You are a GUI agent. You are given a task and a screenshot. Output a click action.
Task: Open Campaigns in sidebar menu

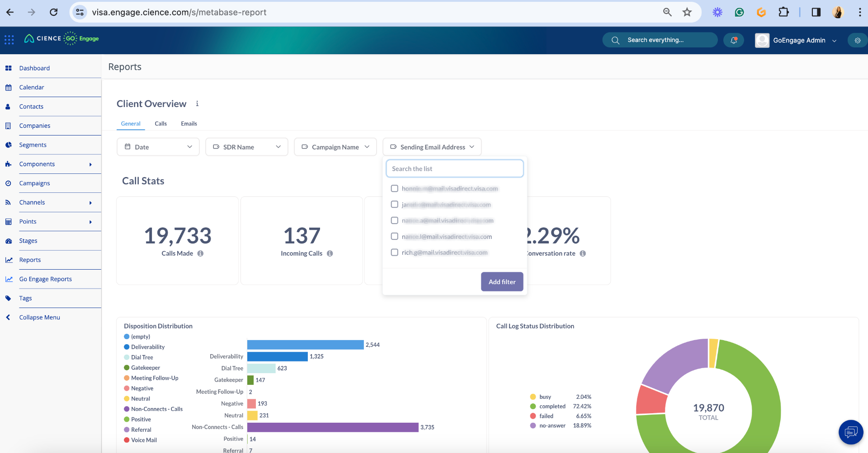click(34, 183)
